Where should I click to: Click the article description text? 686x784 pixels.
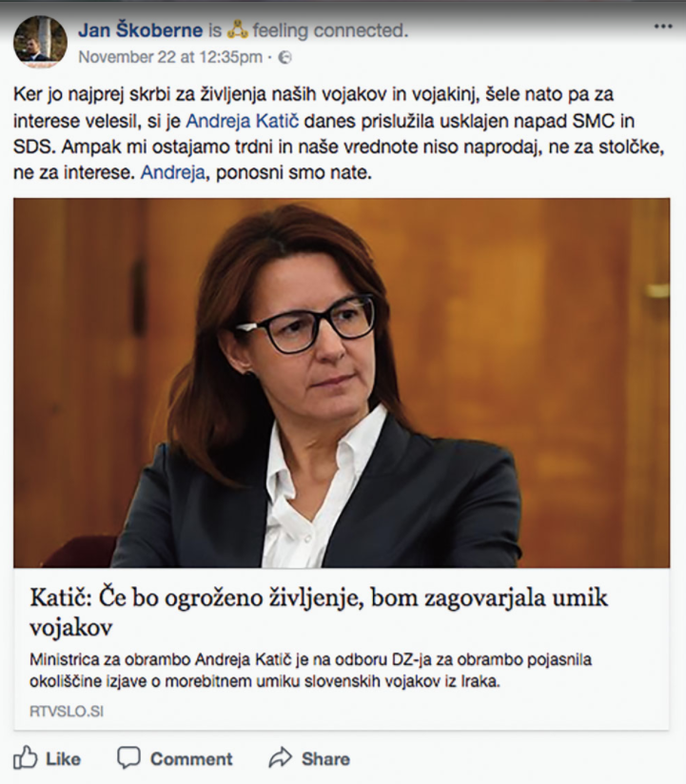310,671
